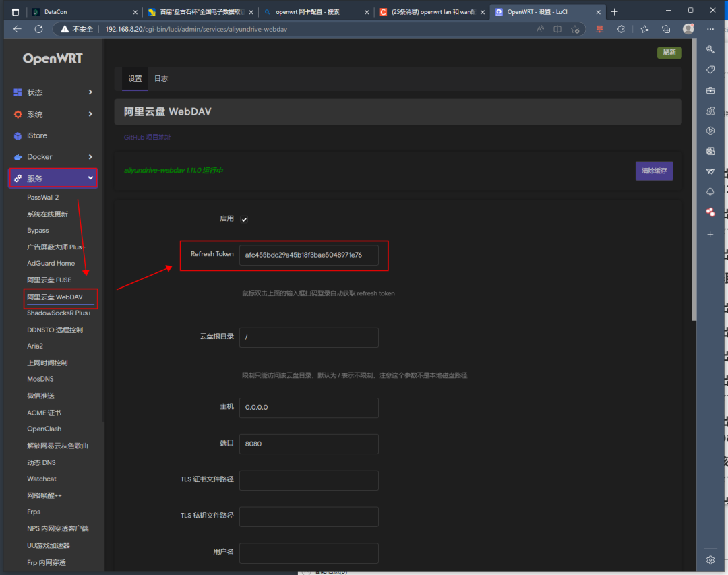Viewport: 728px width, 575px height.
Task: Open the tools briefcase icon in sidebar
Action: [x=710, y=90]
